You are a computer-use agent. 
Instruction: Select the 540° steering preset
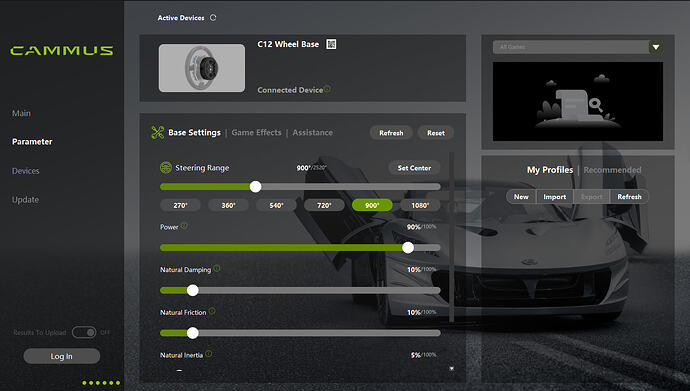[276, 205]
